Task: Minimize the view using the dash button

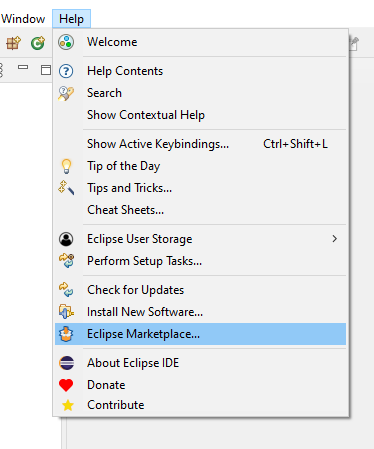Action: 23,68
